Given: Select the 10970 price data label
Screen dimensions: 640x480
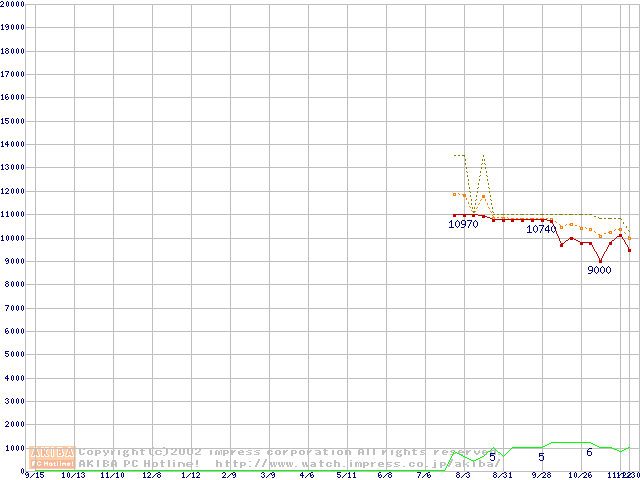Looking at the screenshot, I should [463, 224].
